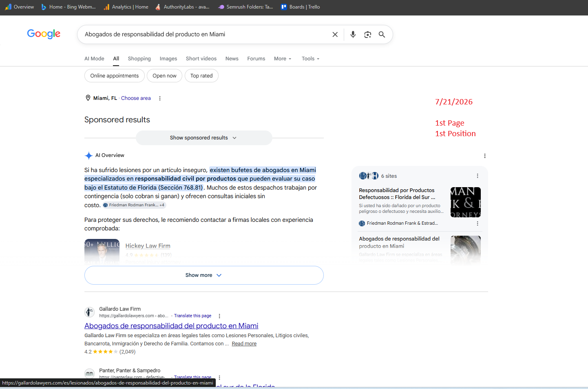Open the Tools dropdown
The height and width of the screenshot is (389, 588).
click(310, 59)
